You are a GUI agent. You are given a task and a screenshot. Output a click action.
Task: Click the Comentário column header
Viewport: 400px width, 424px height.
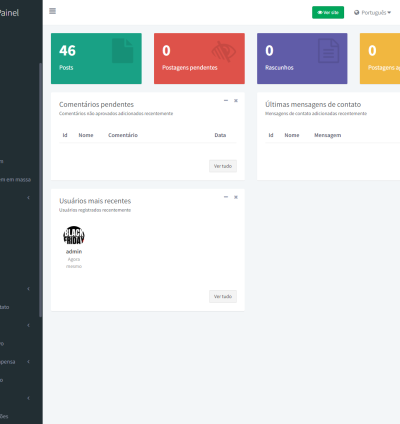pos(123,135)
